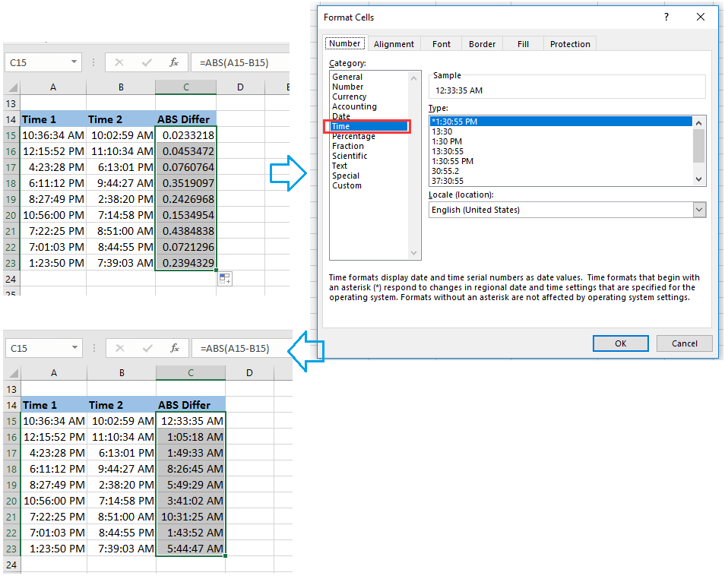728x579 pixels.
Task: Click the down arrow of the Type list scrollbar
Action: pos(698,179)
